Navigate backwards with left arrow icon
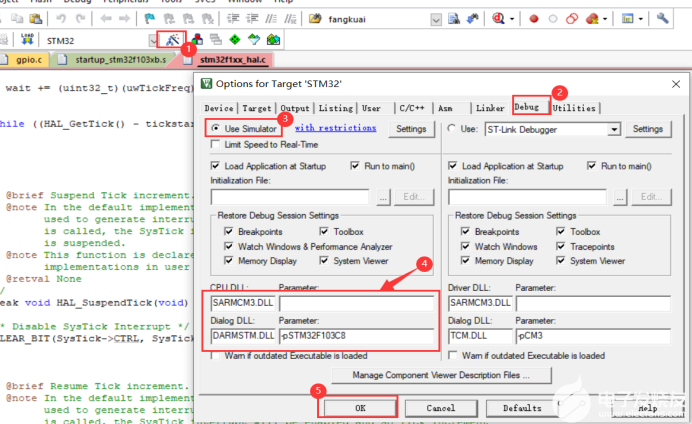Screen dimensions: 692x424 [x=106, y=19]
